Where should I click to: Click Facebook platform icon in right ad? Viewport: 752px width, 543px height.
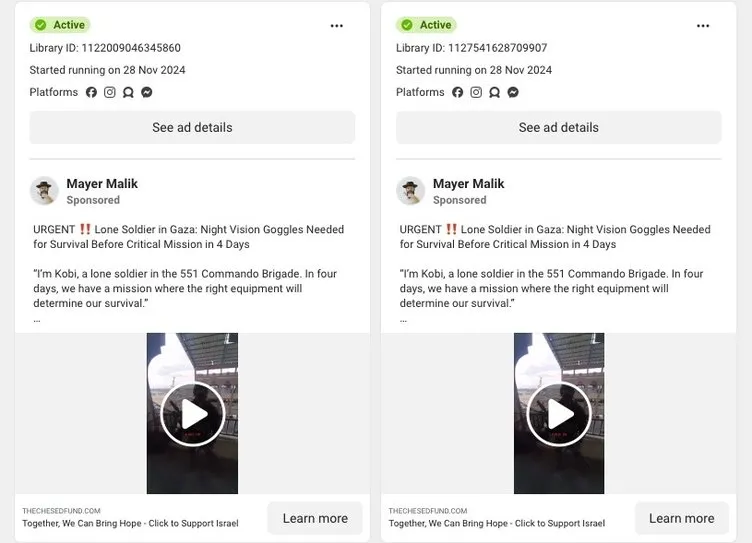pyautogui.click(x=458, y=92)
